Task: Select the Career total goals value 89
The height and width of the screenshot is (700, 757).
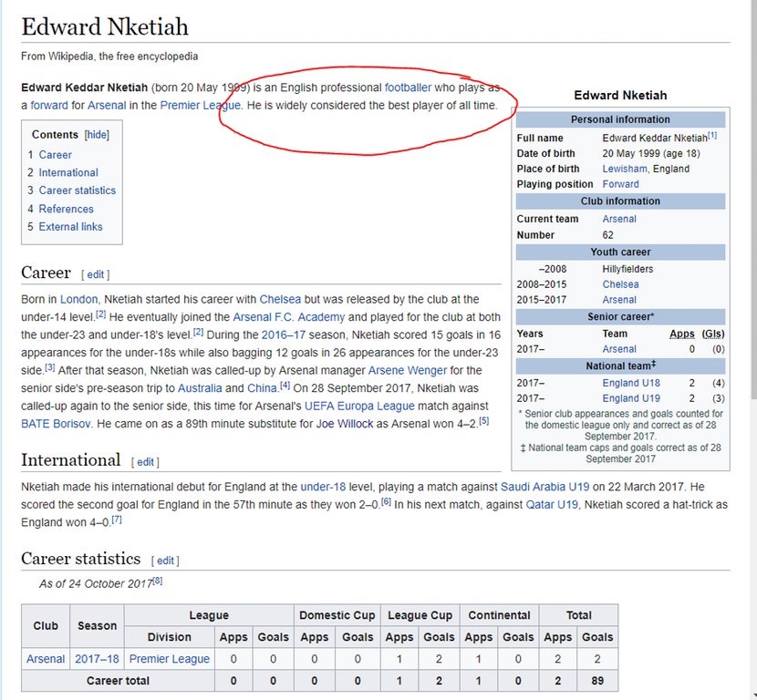Action: tap(597, 681)
